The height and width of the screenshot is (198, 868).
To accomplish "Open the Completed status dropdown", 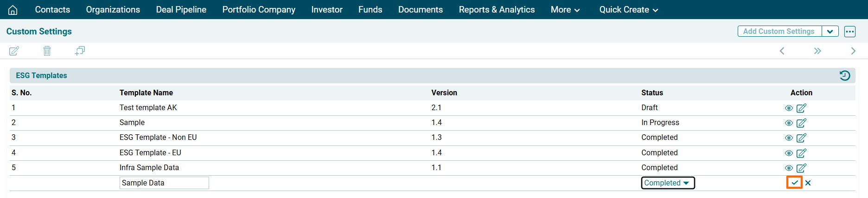I will point(668,183).
